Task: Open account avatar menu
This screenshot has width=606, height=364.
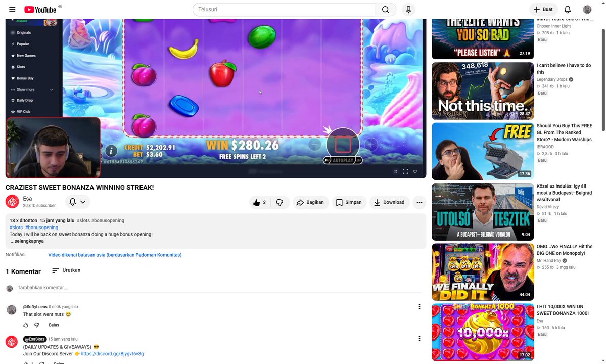Action: click(x=587, y=9)
